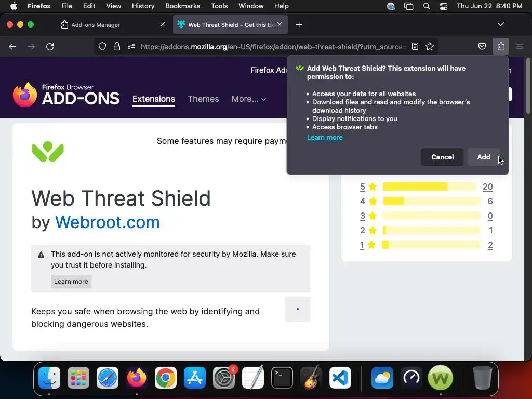Image resolution: width=532 pixels, height=399 pixels.
Task: Click Learn more in the permission popup
Action: (325, 137)
